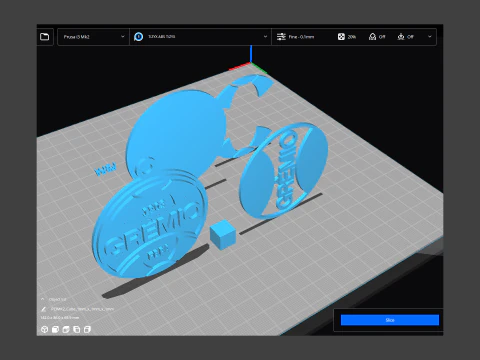Switch to the top view cube icon

pos(66,329)
